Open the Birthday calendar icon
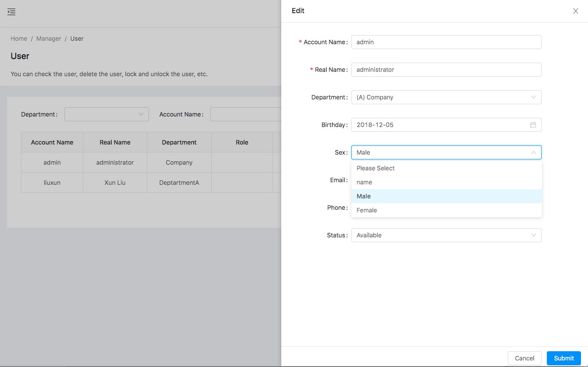The width and height of the screenshot is (588, 367). 533,125
